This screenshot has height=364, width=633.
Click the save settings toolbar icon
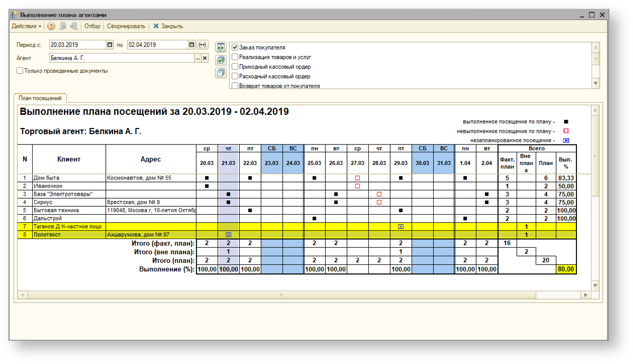coord(74,26)
